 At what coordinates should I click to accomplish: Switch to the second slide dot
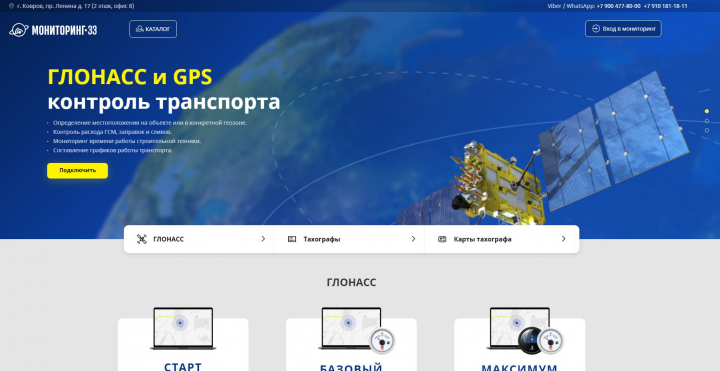coord(707,121)
